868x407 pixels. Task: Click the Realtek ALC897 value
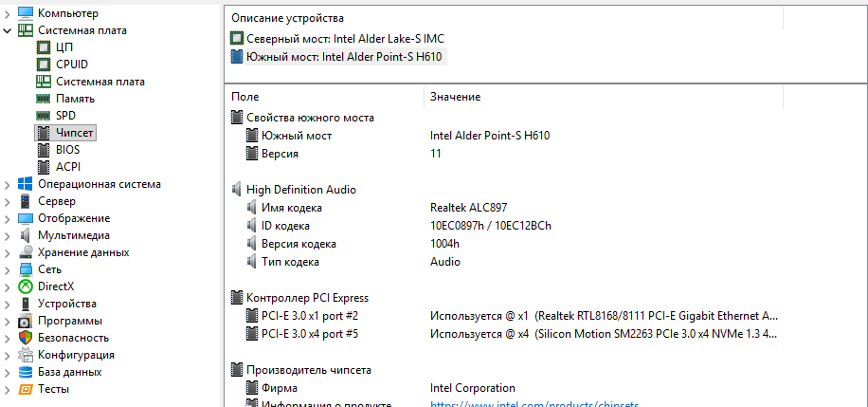coord(468,208)
